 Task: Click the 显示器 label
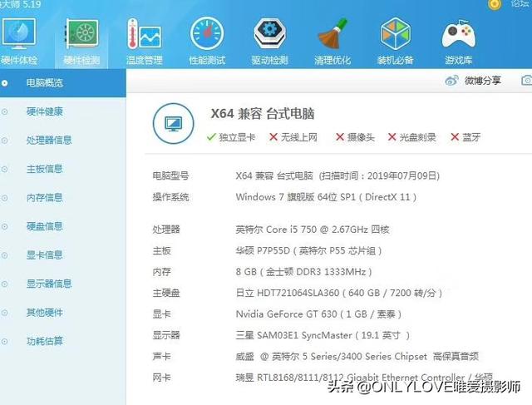(166, 335)
